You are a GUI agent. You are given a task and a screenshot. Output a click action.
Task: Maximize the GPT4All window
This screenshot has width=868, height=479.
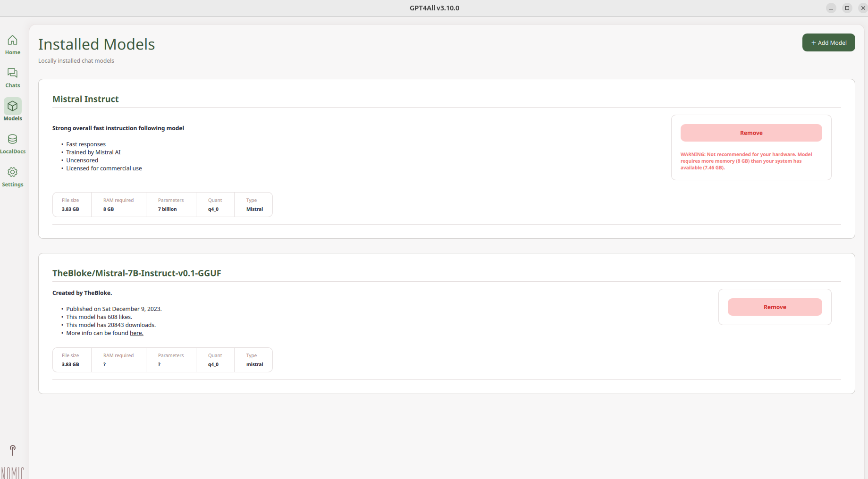[x=847, y=8]
